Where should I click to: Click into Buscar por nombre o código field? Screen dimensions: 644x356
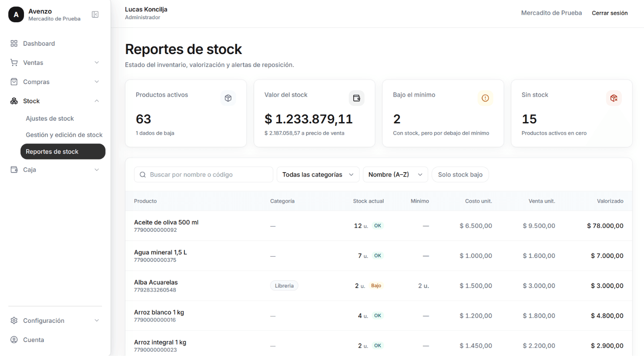[x=204, y=175]
